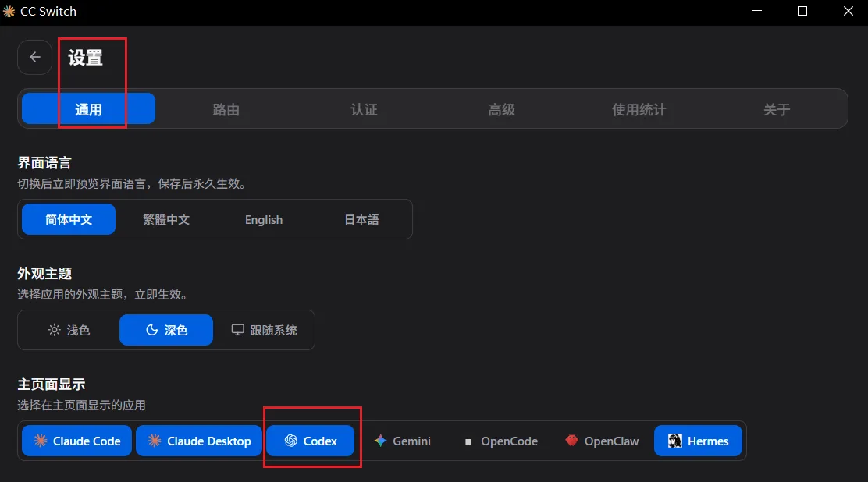Click the 外观主题 section heading
The width and height of the screenshot is (868, 482).
44,274
